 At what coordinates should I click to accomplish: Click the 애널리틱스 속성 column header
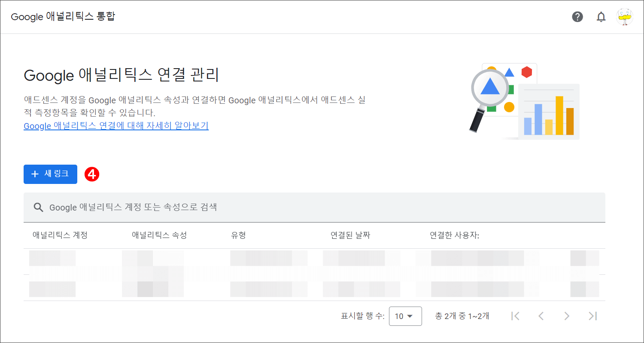coord(159,235)
